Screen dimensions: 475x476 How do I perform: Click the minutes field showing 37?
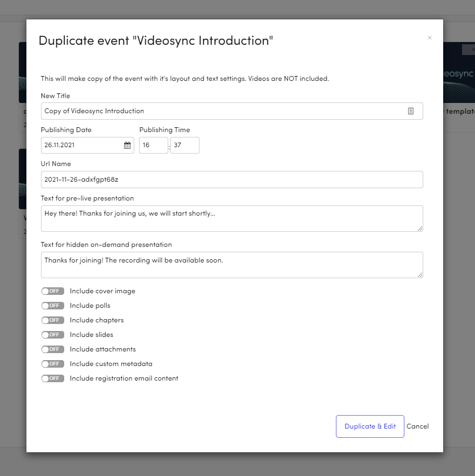pos(184,145)
